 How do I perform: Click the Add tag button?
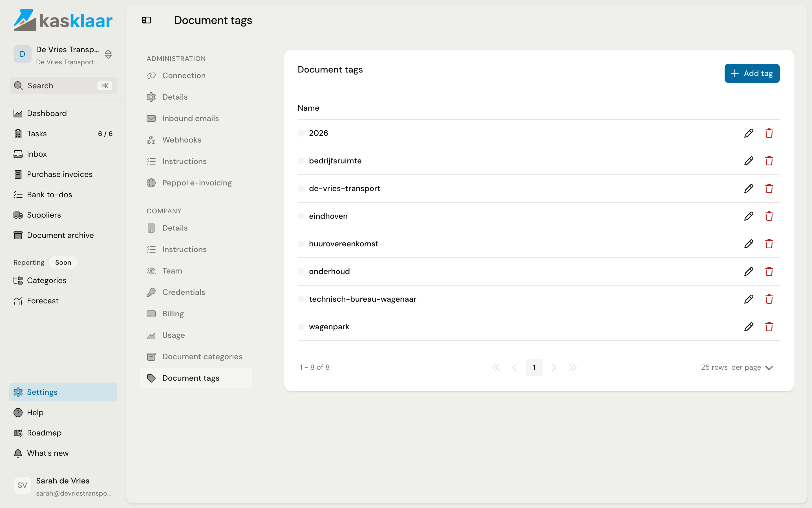click(752, 73)
